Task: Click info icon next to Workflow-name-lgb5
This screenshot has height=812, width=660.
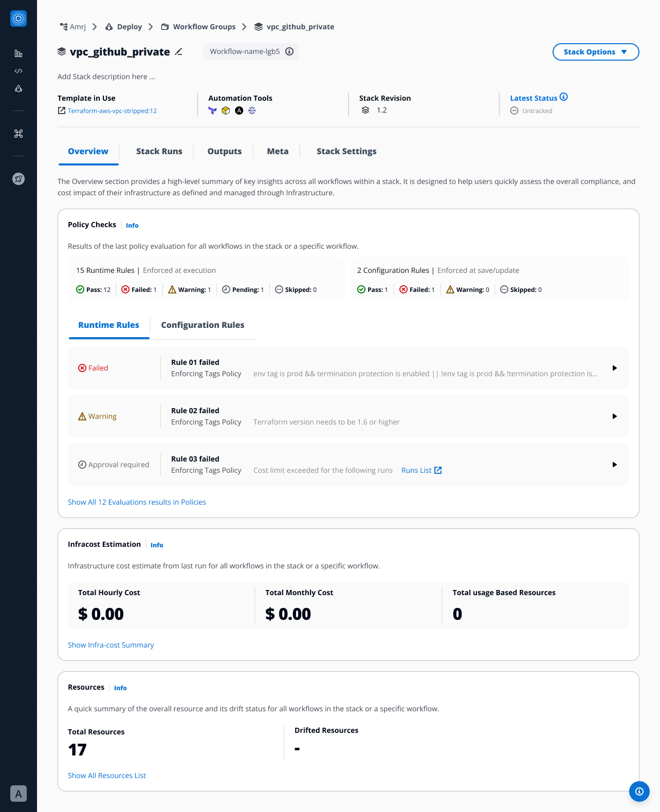Action: click(289, 51)
